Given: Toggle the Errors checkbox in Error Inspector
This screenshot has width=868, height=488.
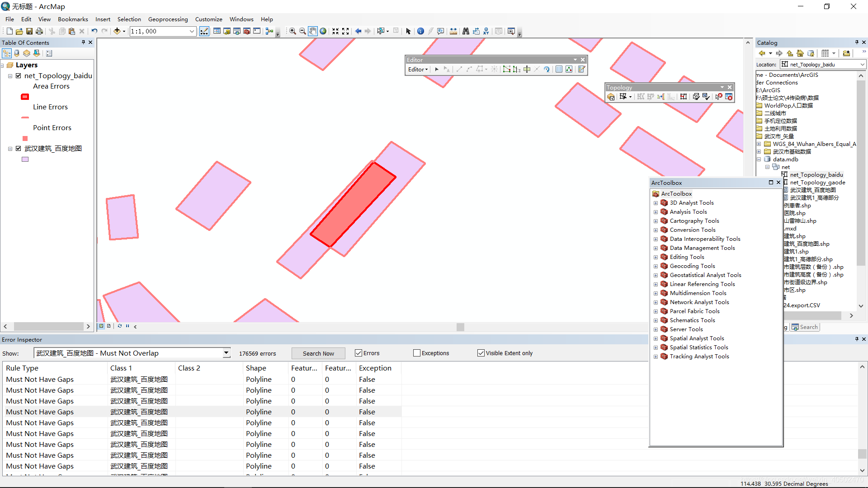Looking at the screenshot, I should tap(358, 353).
